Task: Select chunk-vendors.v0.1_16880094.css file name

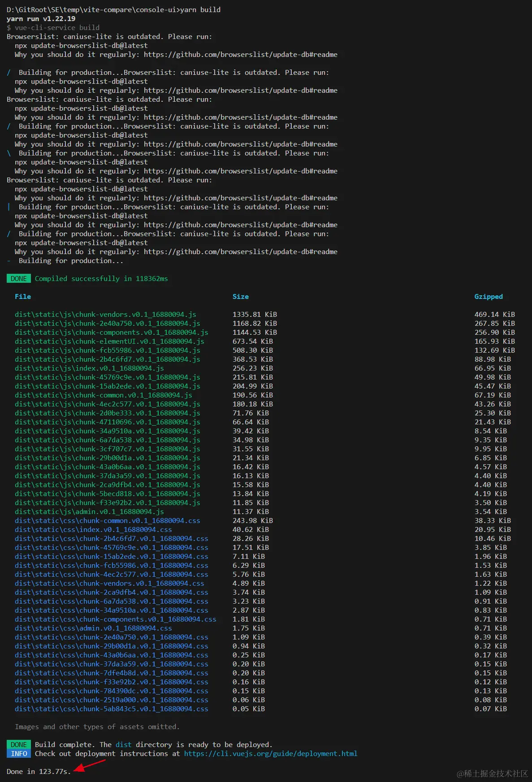Action: point(109,583)
